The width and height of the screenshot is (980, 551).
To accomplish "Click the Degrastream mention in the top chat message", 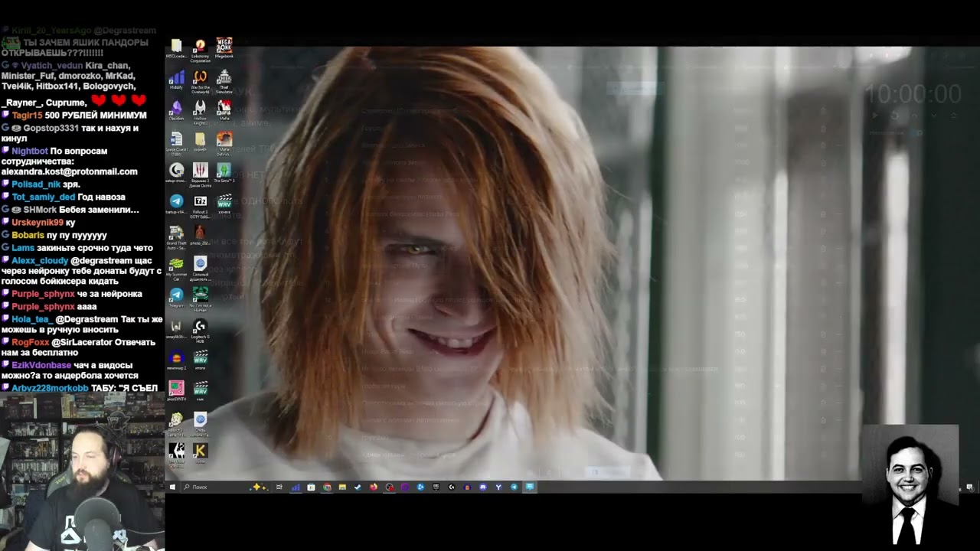I will [125, 31].
